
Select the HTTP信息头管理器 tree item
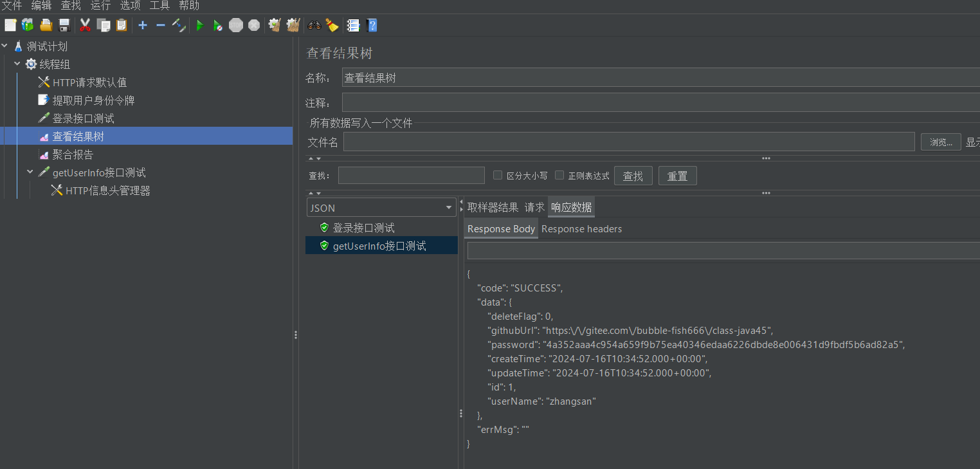click(x=107, y=190)
